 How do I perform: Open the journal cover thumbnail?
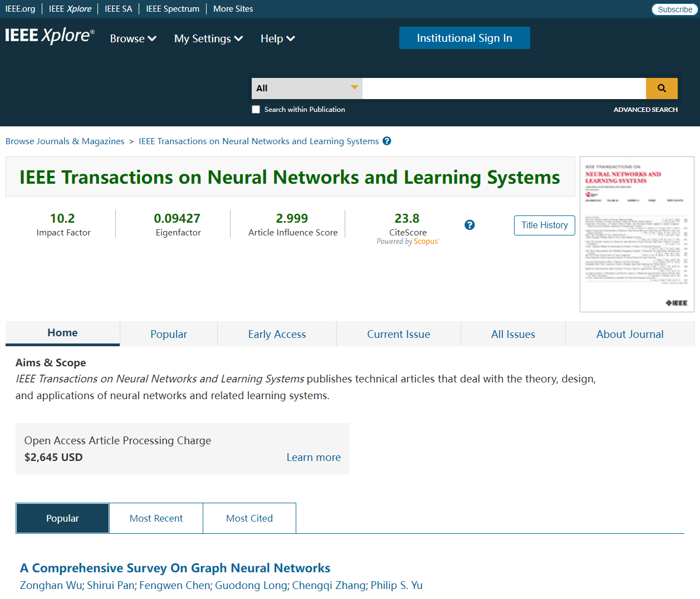pyautogui.click(x=637, y=234)
